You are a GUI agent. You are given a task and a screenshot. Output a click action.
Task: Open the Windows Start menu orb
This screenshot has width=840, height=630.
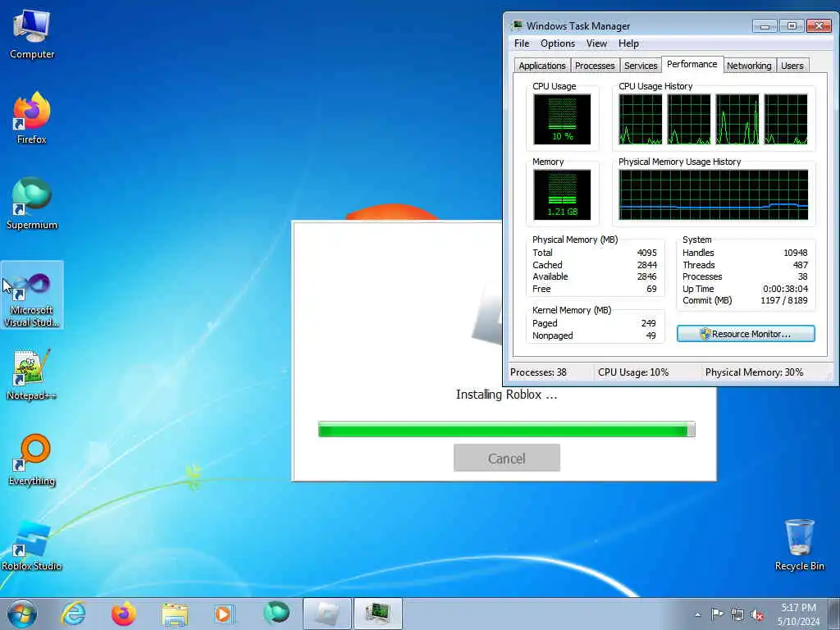[x=22, y=614]
